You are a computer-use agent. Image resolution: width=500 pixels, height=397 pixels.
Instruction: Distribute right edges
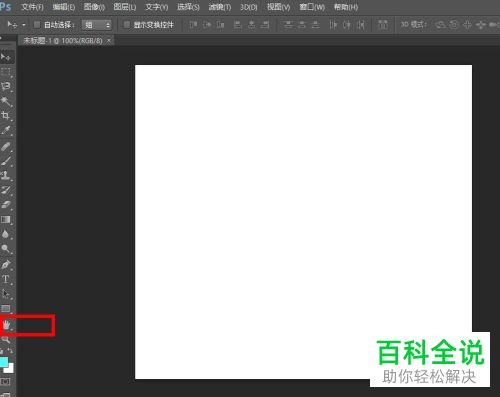[360, 25]
